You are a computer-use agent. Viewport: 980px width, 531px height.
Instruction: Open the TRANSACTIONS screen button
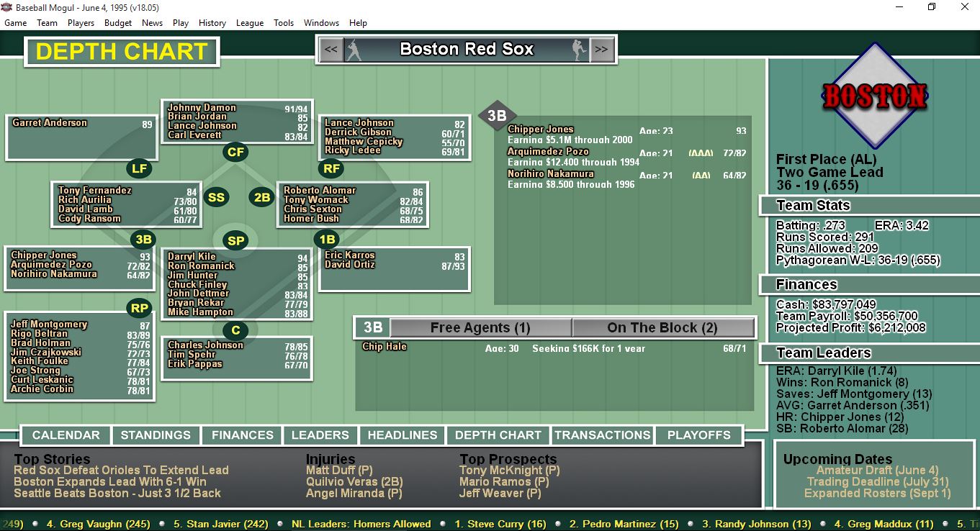pos(603,435)
